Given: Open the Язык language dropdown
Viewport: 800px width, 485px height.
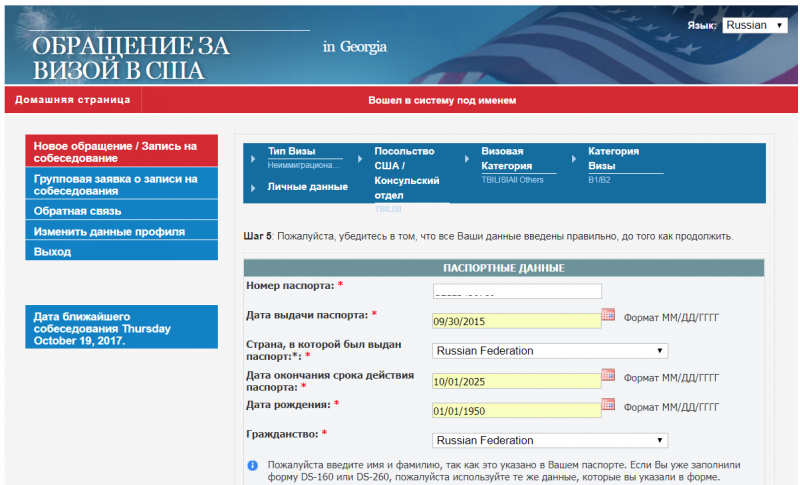Looking at the screenshot, I should point(755,25).
